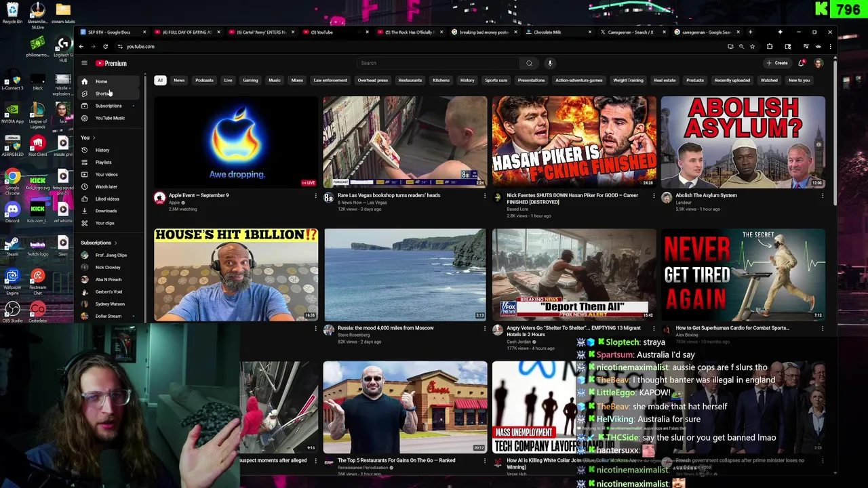Image resolution: width=868 pixels, height=488 pixels.
Task: Open Chick-fil-A restaurants video thumbnail
Action: tap(405, 407)
